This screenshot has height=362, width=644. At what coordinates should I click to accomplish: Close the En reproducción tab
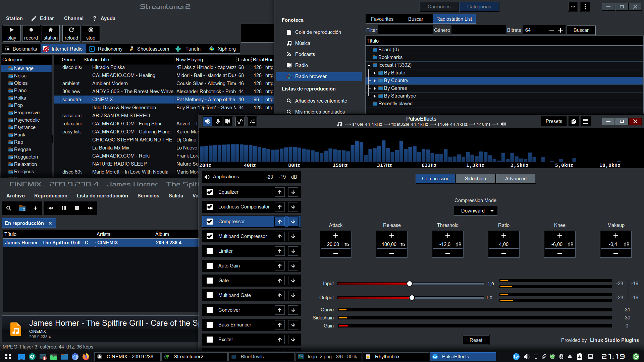point(50,223)
